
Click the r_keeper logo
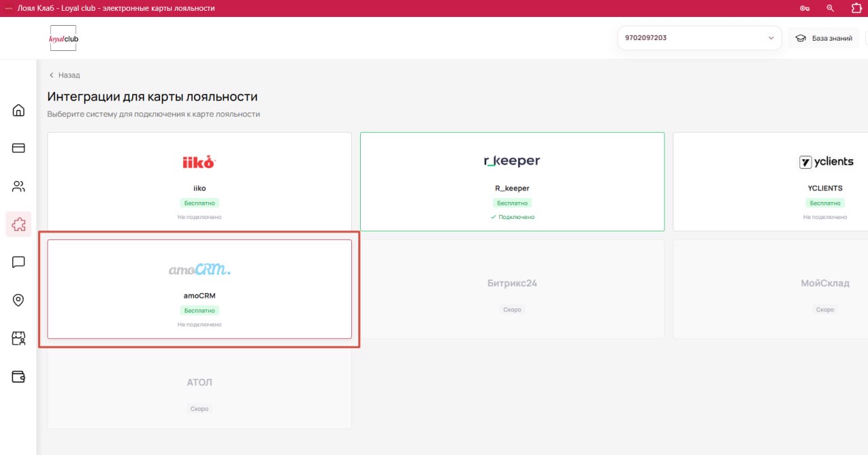512,161
